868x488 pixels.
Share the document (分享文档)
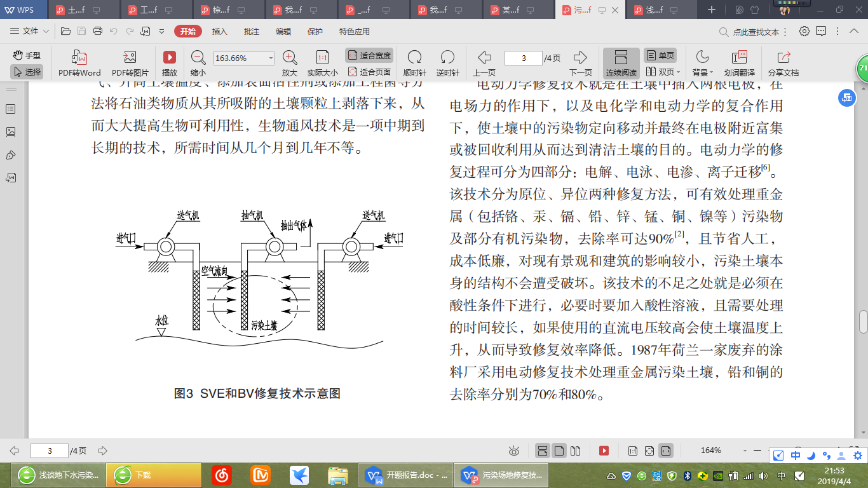click(783, 63)
